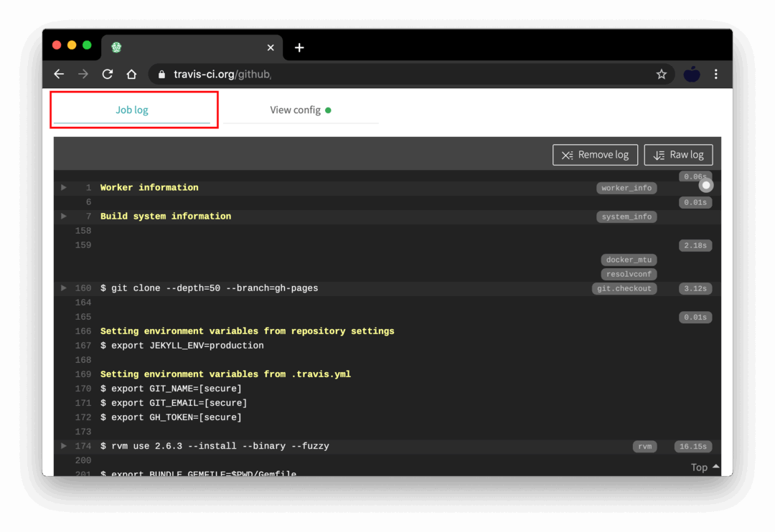Toggle the log follow circle indicator

(x=706, y=185)
